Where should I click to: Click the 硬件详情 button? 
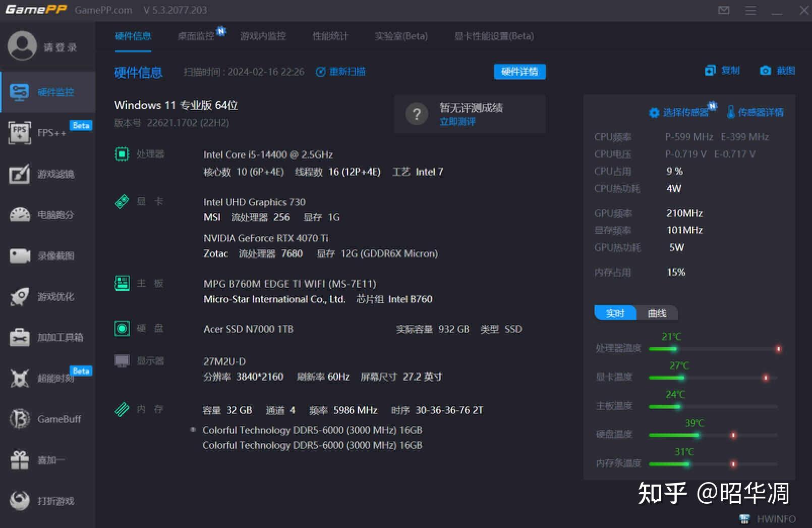pos(519,72)
